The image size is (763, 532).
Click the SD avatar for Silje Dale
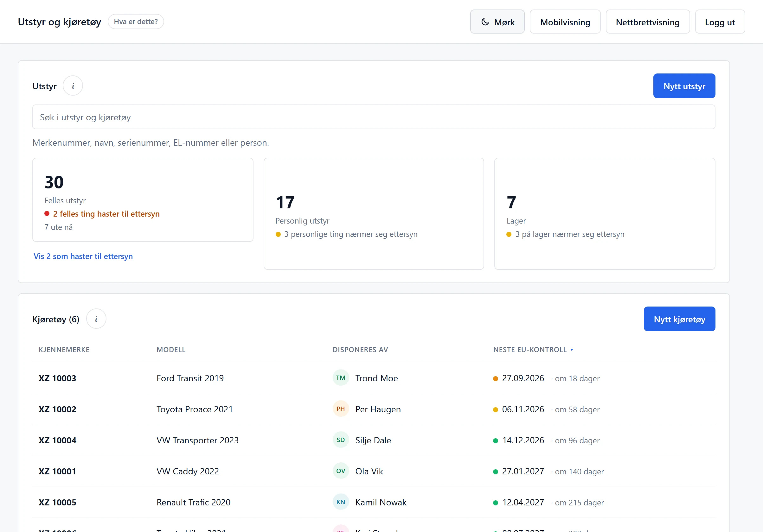click(340, 440)
